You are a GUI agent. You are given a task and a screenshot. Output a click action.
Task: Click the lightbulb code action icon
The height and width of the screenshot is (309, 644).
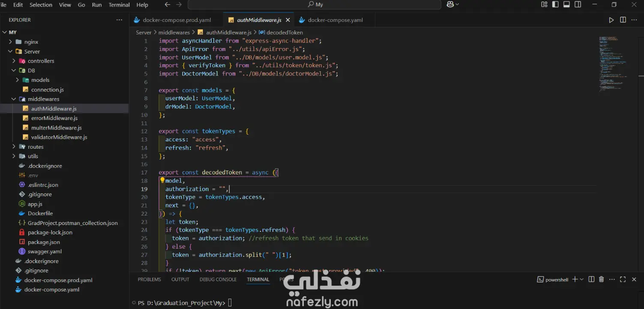(x=162, y=180)
